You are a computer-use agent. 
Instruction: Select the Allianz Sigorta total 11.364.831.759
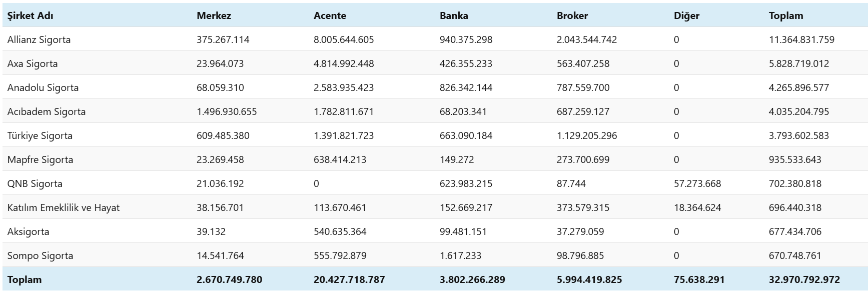point(801,39)
